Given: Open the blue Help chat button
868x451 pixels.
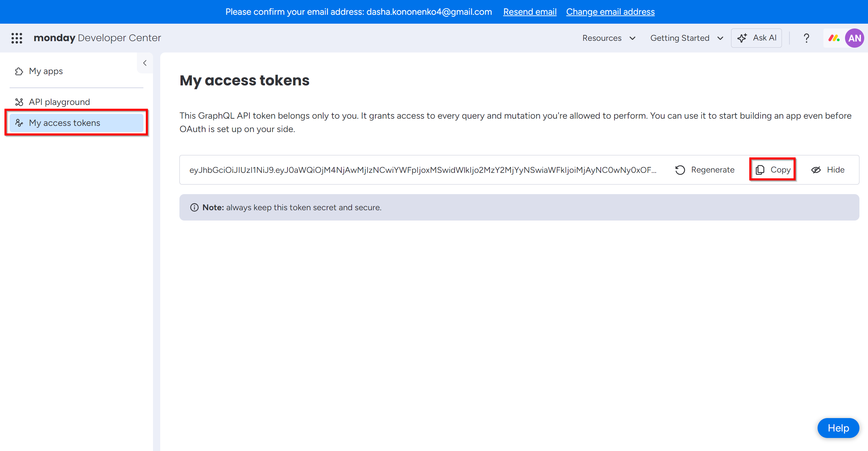Looking at the screenshot, I should (838, 428).
